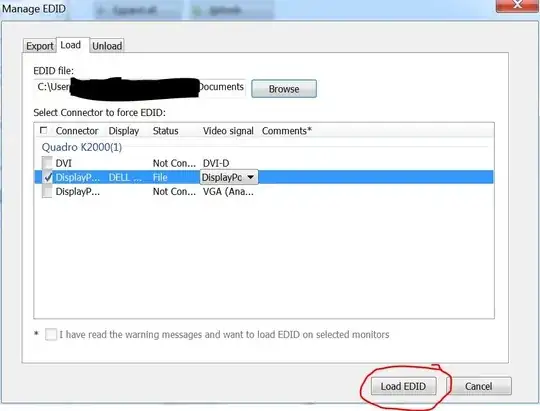
Task: Open the DisplayPort video signal dropdown
Action: (229, 177)
